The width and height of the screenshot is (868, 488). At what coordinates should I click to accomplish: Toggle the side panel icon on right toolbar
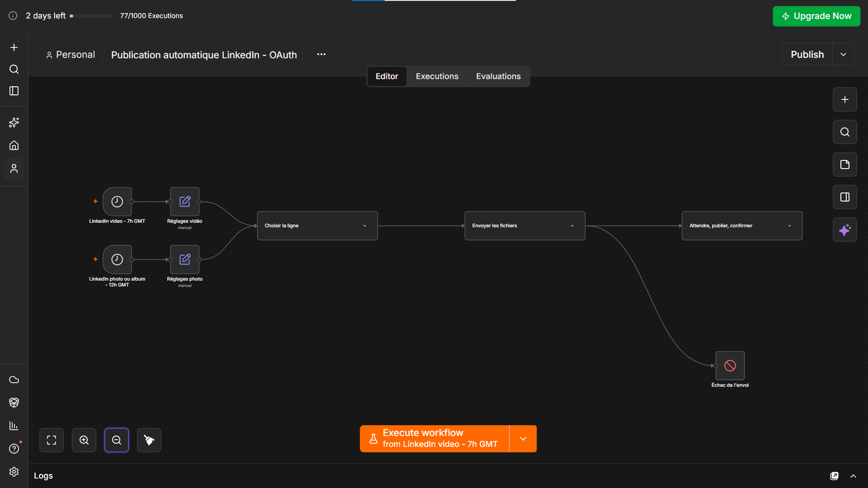click(845, 197)
